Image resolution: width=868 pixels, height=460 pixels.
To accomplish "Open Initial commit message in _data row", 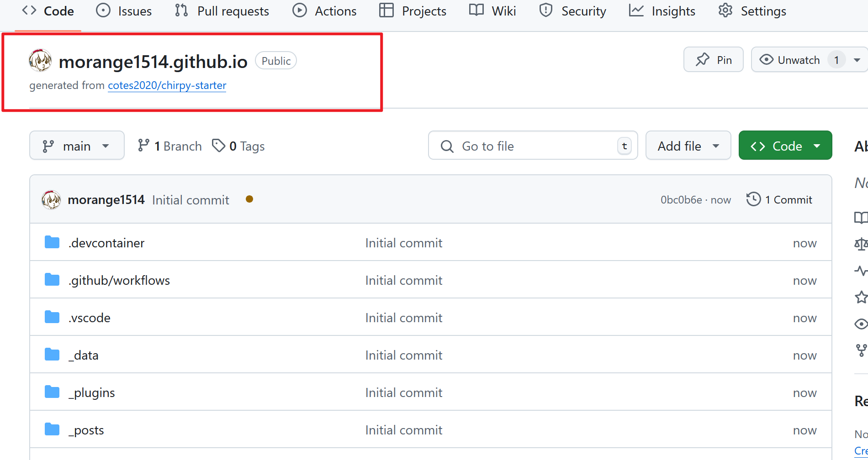I will (x=404, y=355).
